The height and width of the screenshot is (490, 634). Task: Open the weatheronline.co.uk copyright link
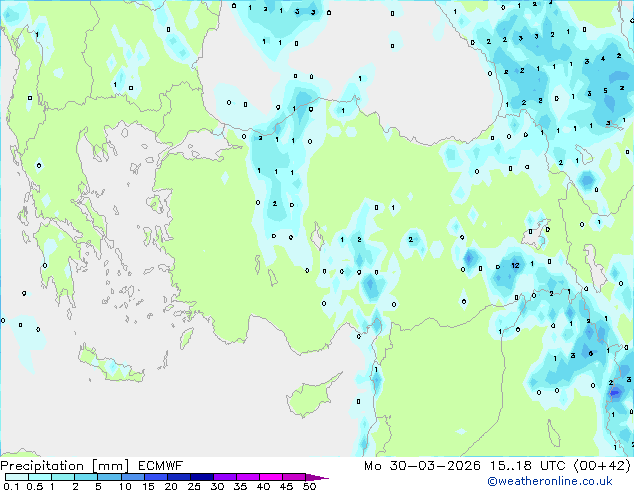point(550,481)
